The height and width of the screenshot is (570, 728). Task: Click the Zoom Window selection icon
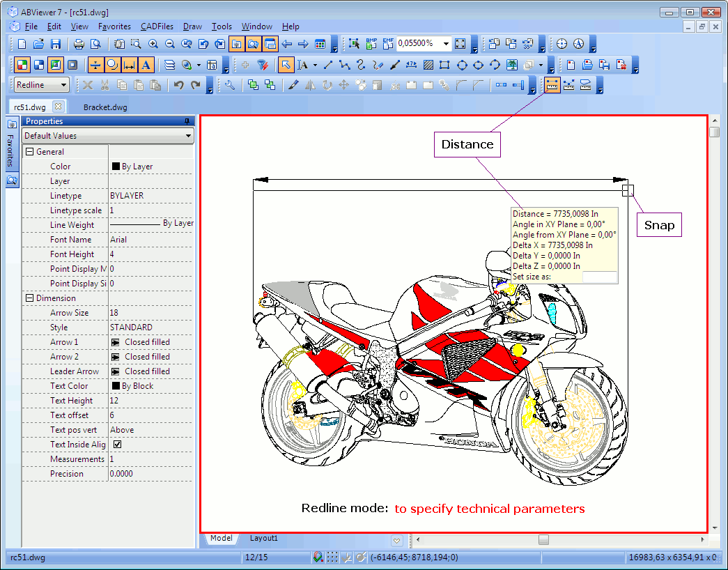[x=136, y=44]
